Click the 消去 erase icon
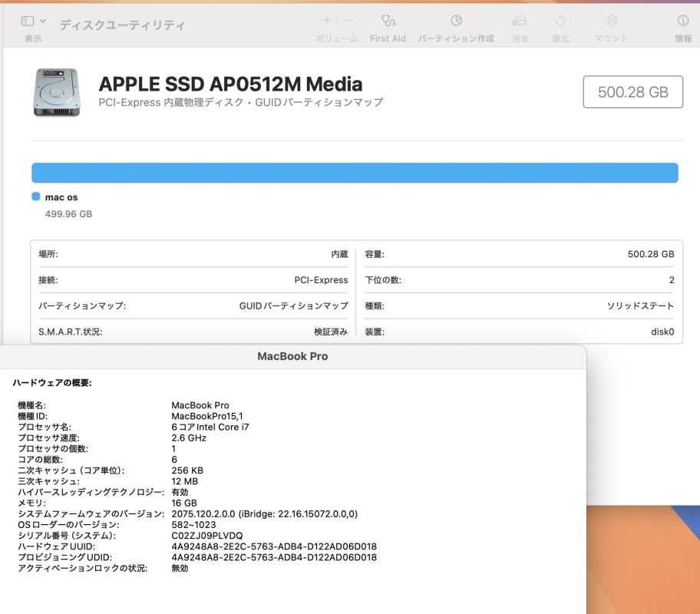The height and width of the screenshot is (614, 700). pos(520,21)
